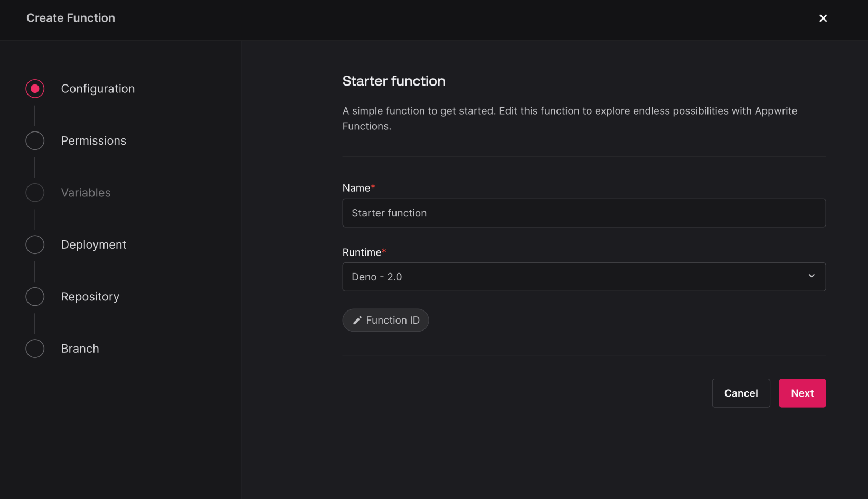This screenshot has width=868, height=499.
Task: Navigate to the Repository step label
Action: (x=90, y=297)
